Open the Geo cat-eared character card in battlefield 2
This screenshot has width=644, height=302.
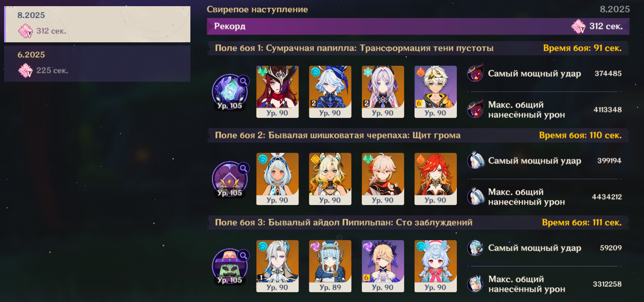[x=330, y=179]
